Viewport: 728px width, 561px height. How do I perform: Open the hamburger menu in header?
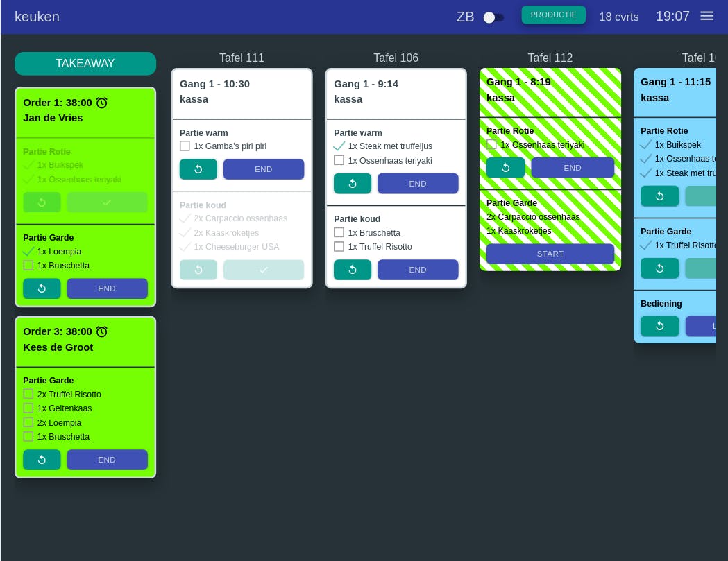click(706, 16)
